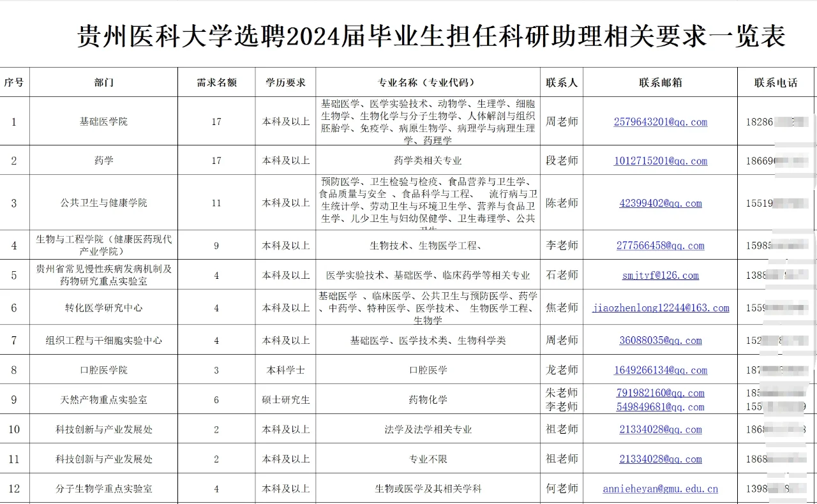Click the 序号 column header
Viewport: 817px width, 504px height.
[14, 82]
